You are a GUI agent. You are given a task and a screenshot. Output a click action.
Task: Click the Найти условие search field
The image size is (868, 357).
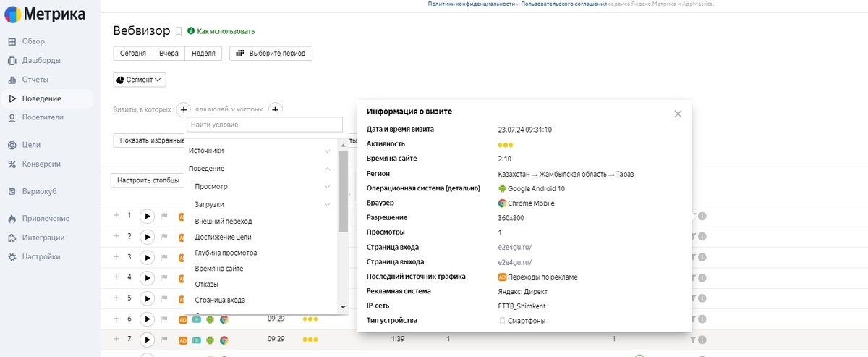point(264,125)
